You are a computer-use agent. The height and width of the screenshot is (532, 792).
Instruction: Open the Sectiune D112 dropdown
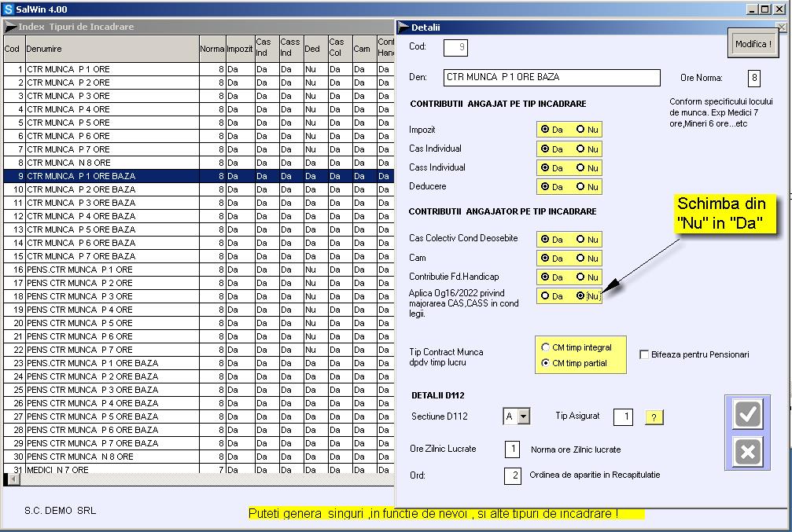[x=524, y=416]
